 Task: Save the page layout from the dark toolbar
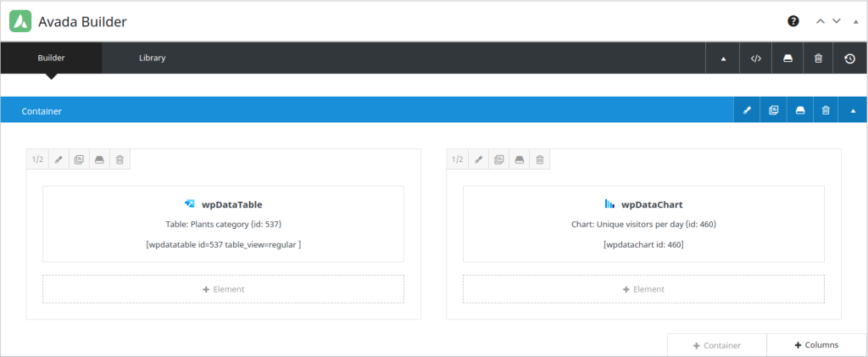coord(787,59)
